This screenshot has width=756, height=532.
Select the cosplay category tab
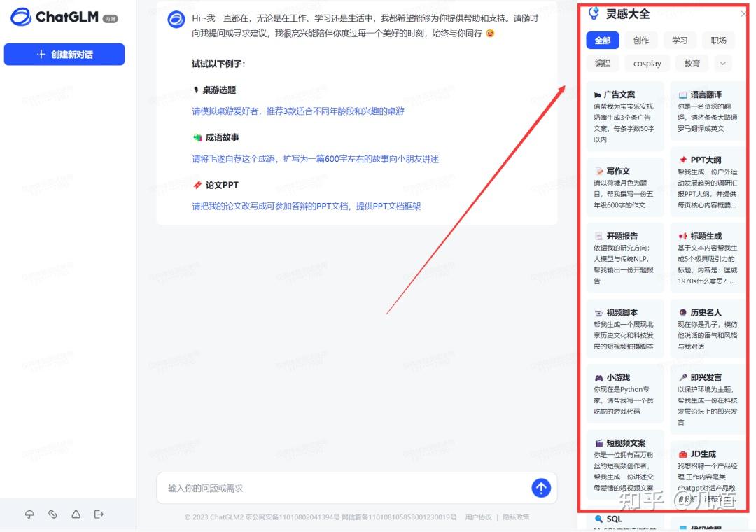pyautogui.click(x=647, y=63)
